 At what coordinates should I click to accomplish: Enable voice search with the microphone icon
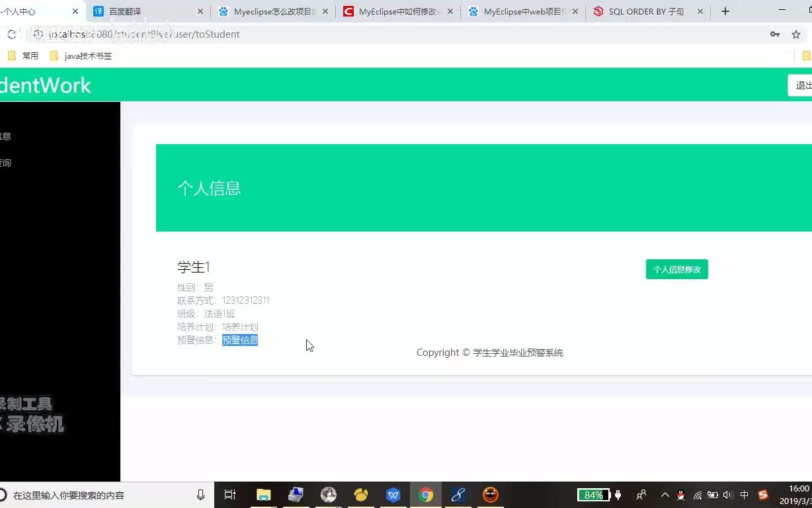(200, 494)
